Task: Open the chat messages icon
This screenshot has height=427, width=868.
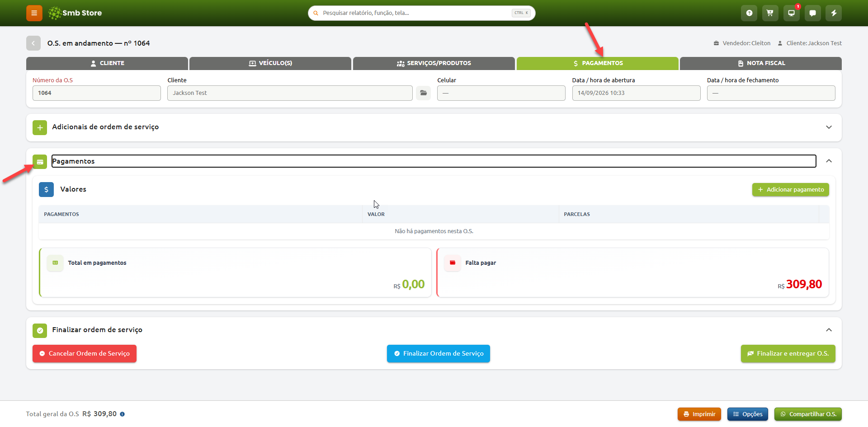Action: (812, 13)
